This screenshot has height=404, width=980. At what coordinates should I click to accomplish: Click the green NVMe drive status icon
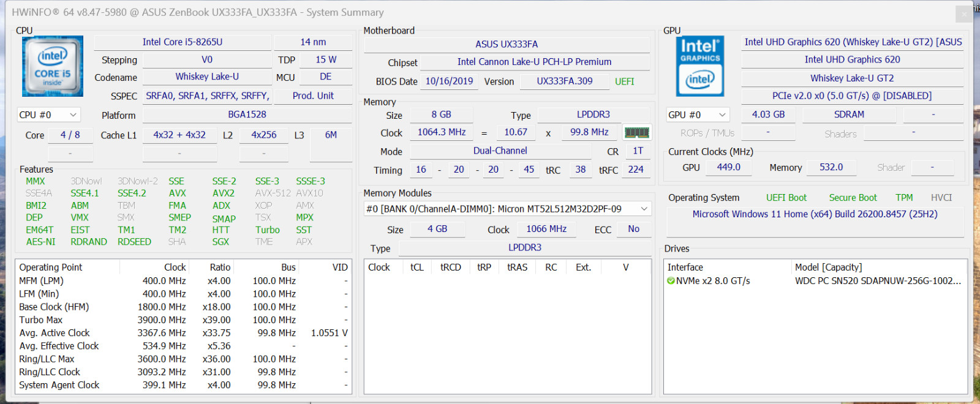click(x=671, y=281)
